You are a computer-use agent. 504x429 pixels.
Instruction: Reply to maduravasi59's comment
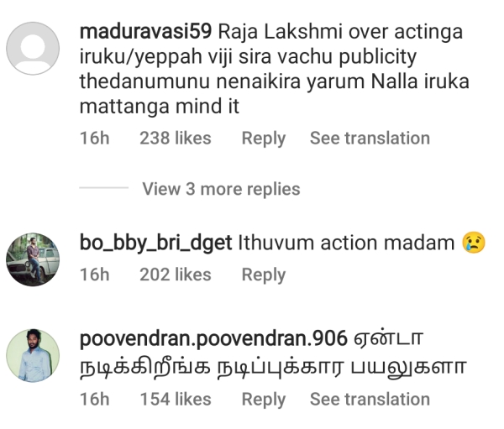click(264, 139)
